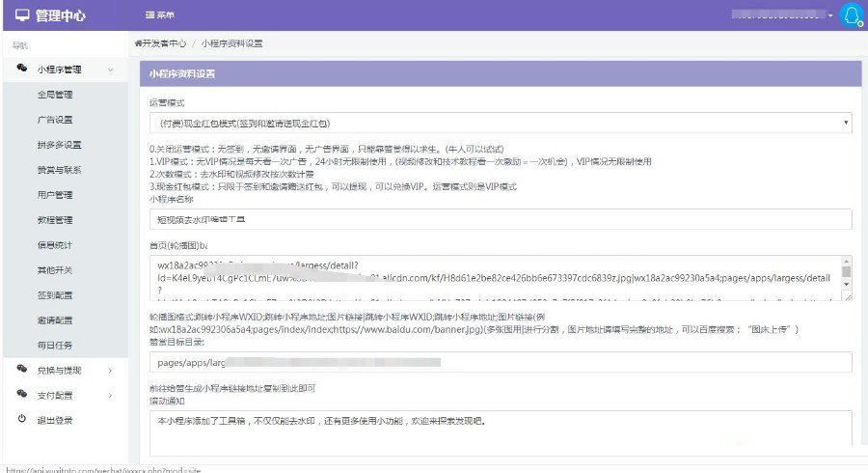
Task: Click the 菜单 label in header
Action: tap(165, 14)
